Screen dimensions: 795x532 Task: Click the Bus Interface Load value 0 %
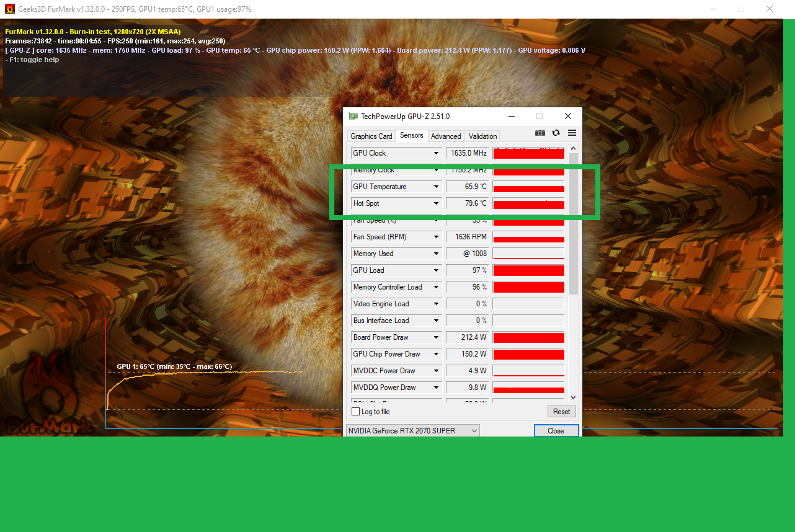point(468,321)
